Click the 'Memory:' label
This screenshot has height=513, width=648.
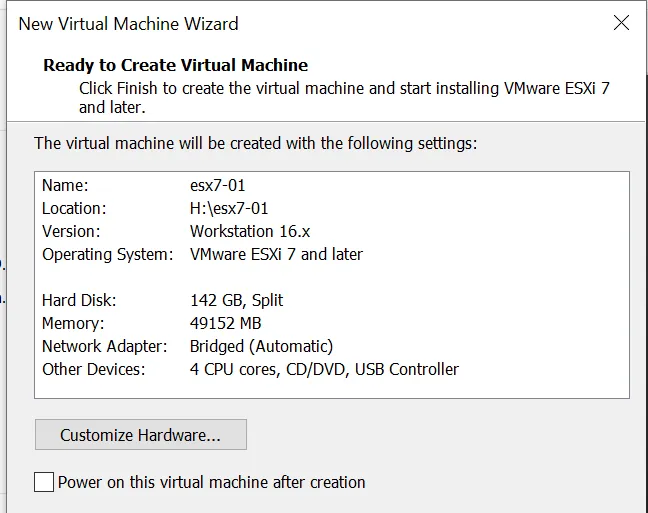point(73,324)
